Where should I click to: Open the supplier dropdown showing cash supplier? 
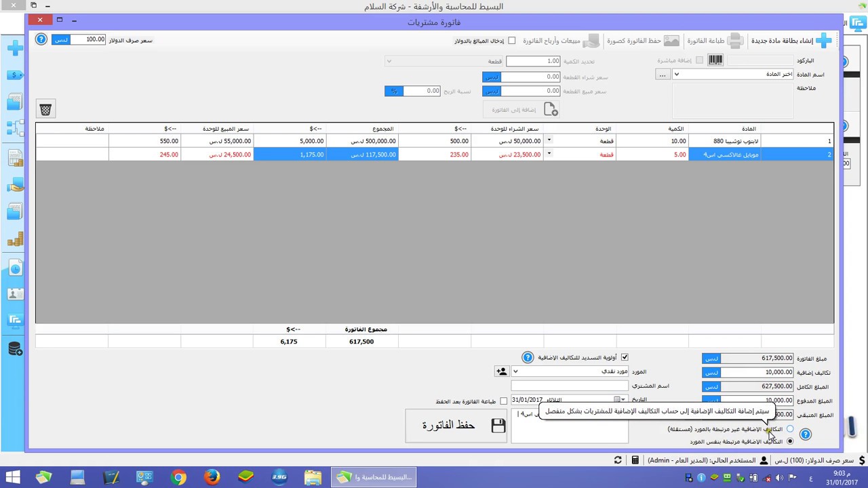click(515, 371)
